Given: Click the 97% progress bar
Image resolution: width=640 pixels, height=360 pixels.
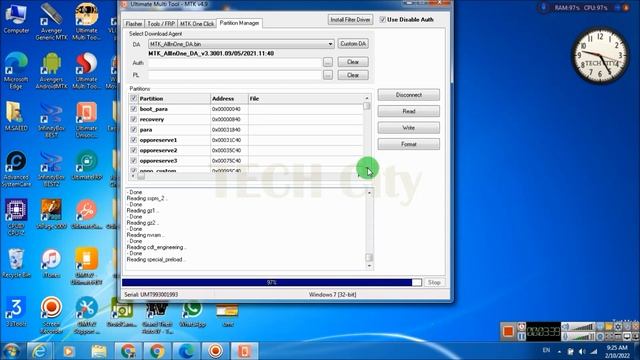Looking at the screenshot, I should coord(271,282).
